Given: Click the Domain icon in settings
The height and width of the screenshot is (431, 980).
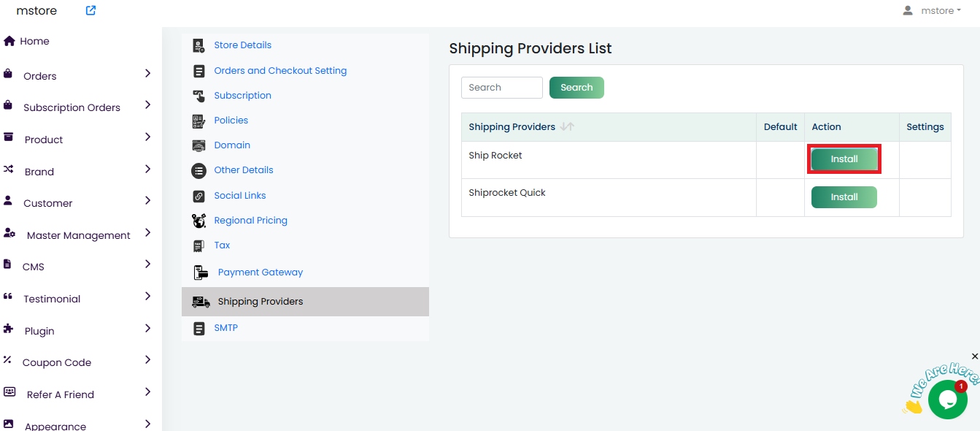Looking at the screenshot, I should pos(198,145).
